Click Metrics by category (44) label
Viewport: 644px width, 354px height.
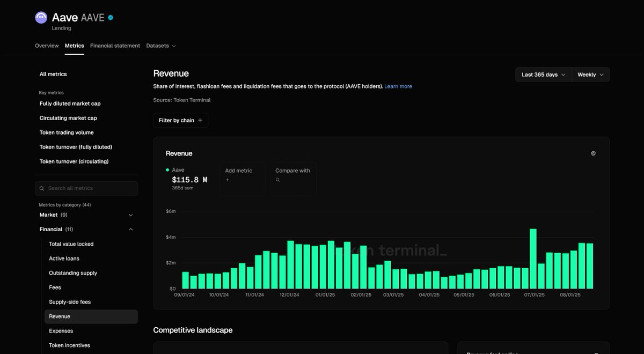click(64, 205)
